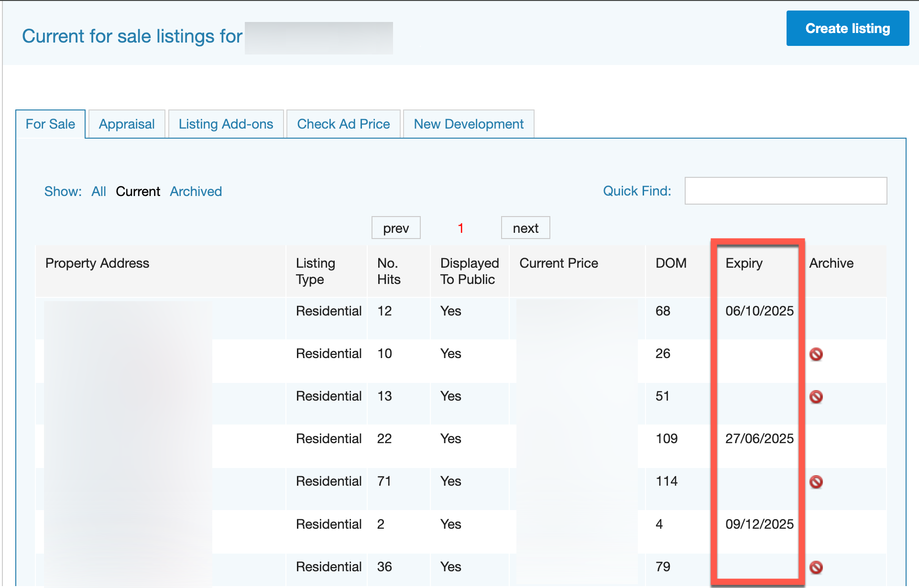
Task: Switch to the Appraisal tab
Action: pos(127,124)
